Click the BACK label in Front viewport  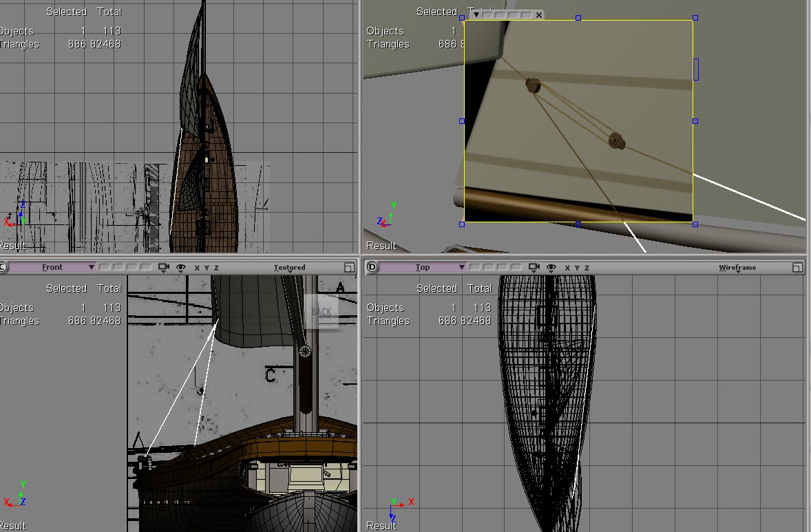click(322, 312)
